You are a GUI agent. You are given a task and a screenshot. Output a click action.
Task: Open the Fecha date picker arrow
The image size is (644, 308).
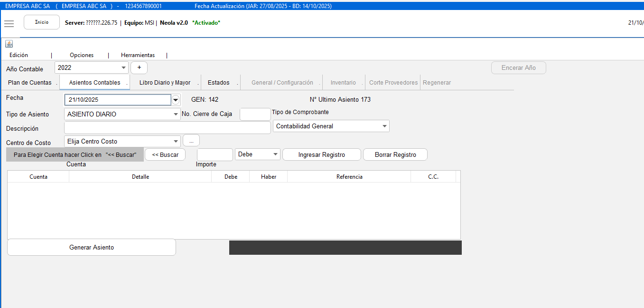[176, 100]
